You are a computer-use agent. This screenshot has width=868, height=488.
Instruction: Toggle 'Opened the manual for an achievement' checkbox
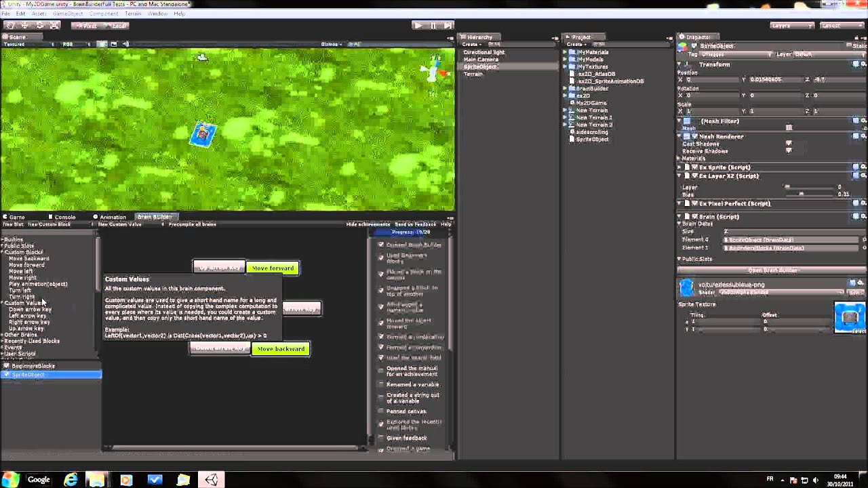pyautogui.click(x=380, y=369)
